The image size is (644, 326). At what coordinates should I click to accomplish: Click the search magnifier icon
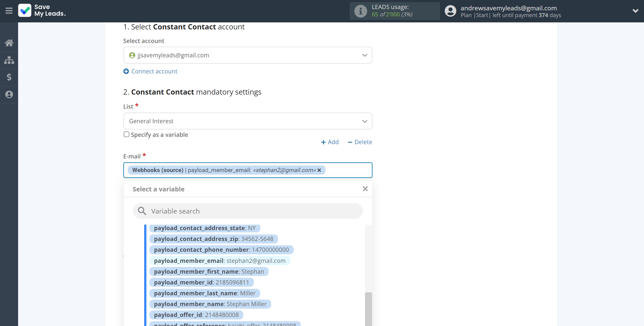tap(142, 211)
